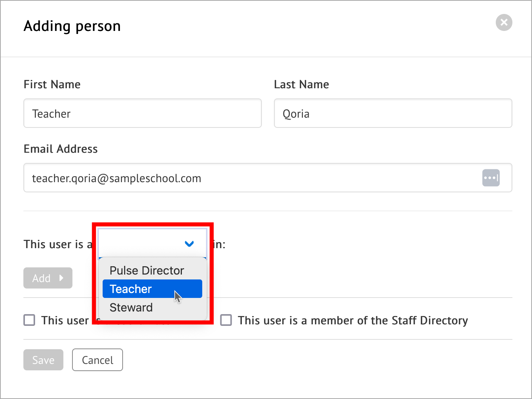Viewport: 532px width, 399px height.
Task: Toggle the left 'This user' checkbox
Action: pyautogui.click(x=29, y=320)
